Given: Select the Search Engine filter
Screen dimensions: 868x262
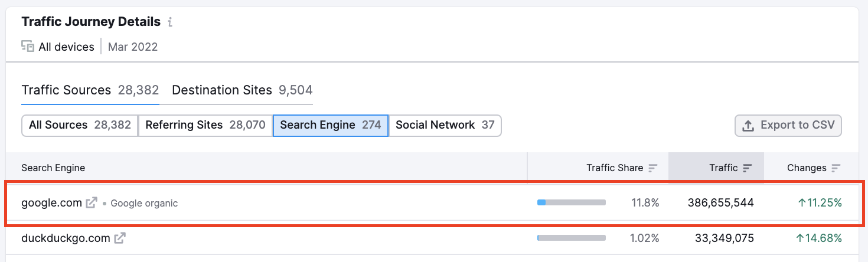Looking at the screenshot, I should (330, 125).
